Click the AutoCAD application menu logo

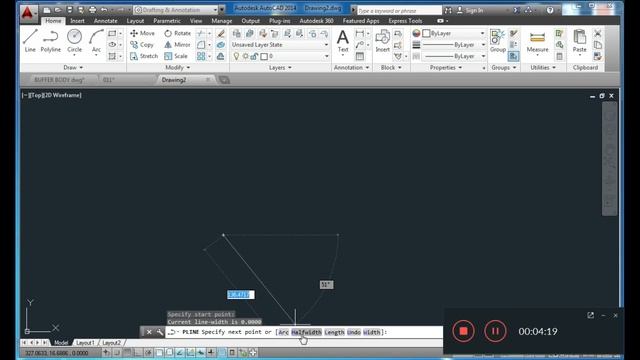pyautogui.click(x=28, y=12)
